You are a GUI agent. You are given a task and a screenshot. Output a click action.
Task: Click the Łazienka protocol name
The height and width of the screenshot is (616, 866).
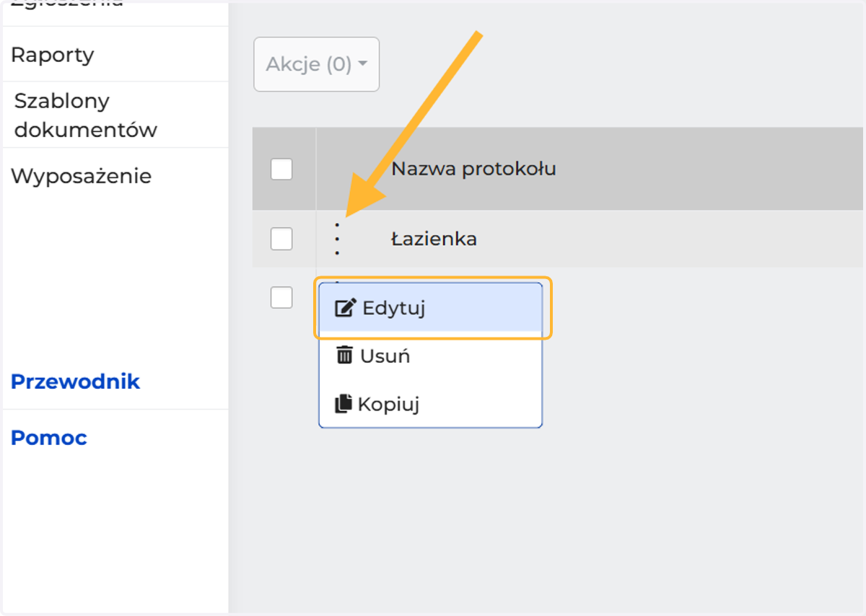(434, 239)
